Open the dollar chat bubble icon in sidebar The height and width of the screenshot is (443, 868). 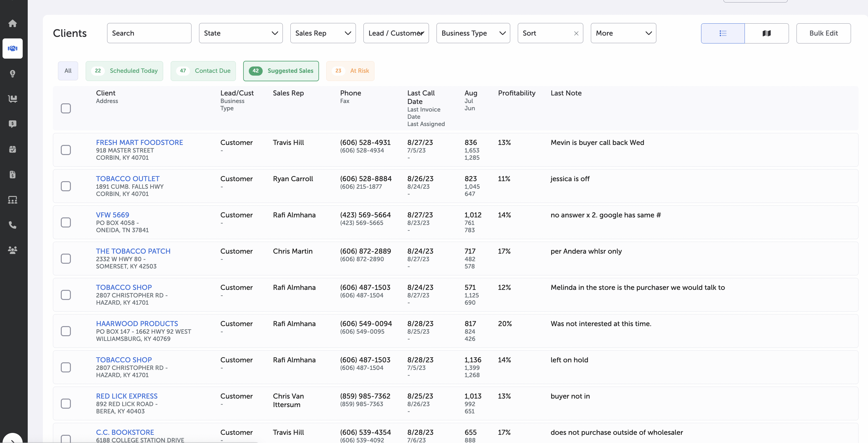(13, 124)
